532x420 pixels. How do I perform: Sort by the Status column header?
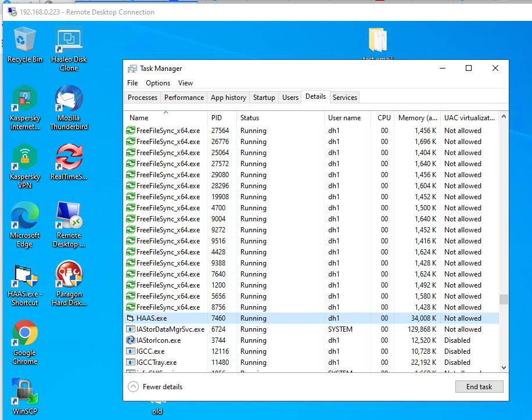tap(281, 118)
